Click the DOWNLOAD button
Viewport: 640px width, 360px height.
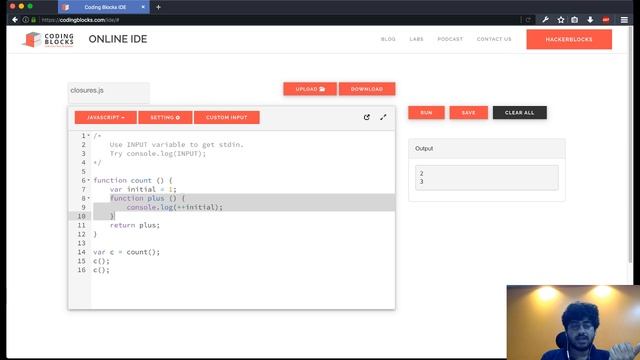tap(367, 89)
